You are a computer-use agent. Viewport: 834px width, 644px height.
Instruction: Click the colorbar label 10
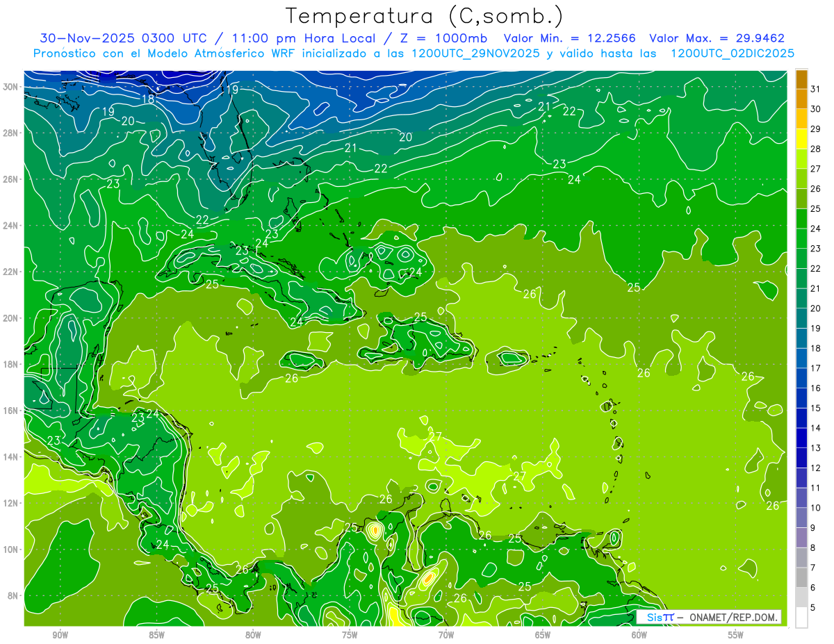[816, 508]
